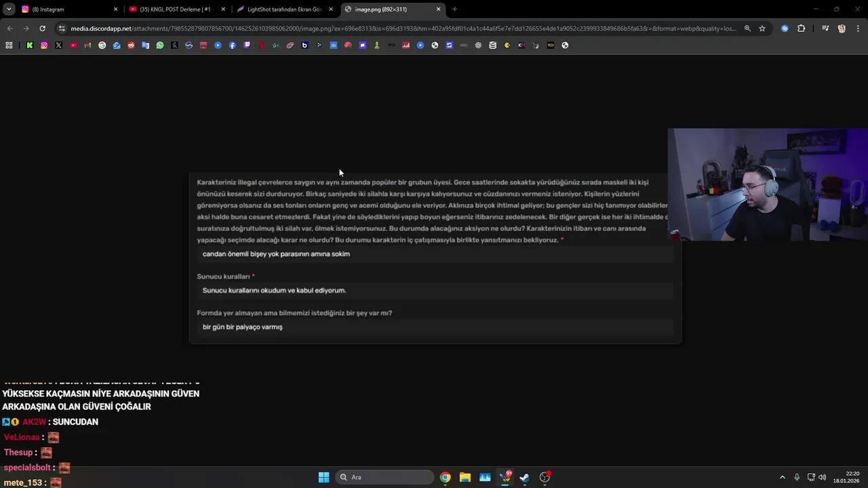
Task: Switch to KNGL POST Derleme YouTube tab
Action: click(176, 9)
